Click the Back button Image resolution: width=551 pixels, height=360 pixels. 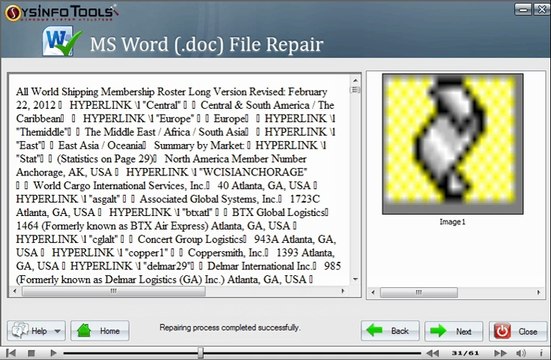point(390,331)
